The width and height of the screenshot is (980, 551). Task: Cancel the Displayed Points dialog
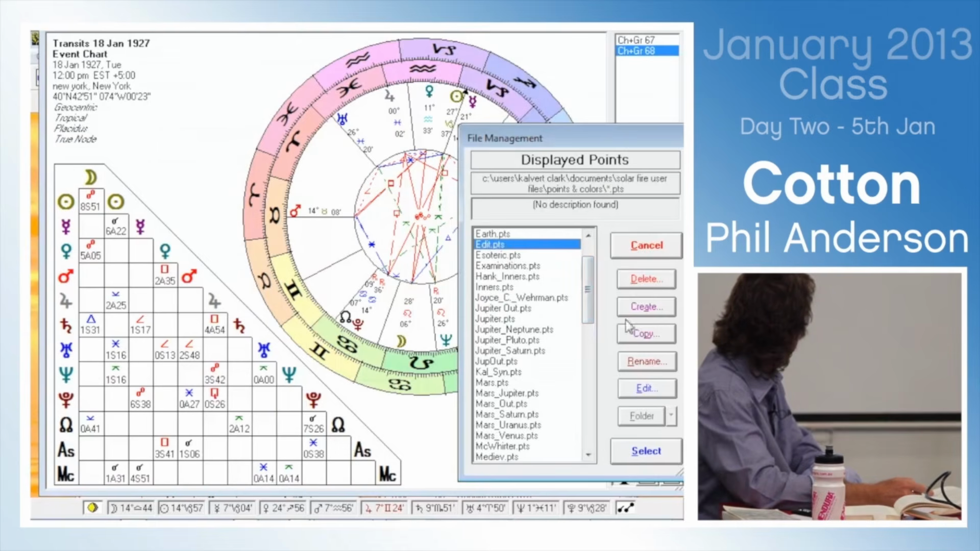point(646,245)
